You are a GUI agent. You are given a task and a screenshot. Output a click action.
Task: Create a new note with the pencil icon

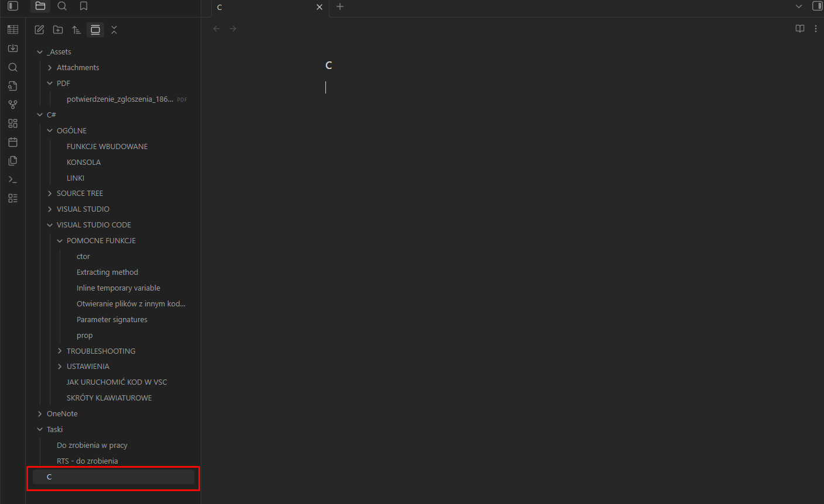tap(39, 30)
